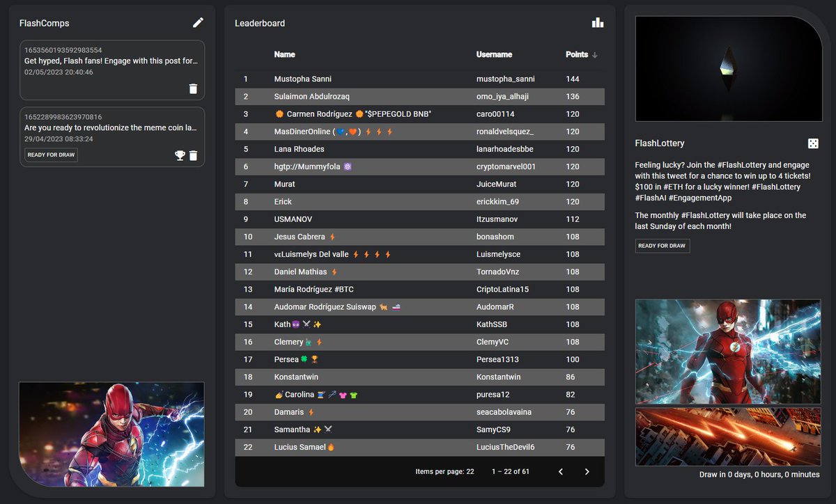
Task: Go back using the previous page chevron
Action: [x=561, y=471]
